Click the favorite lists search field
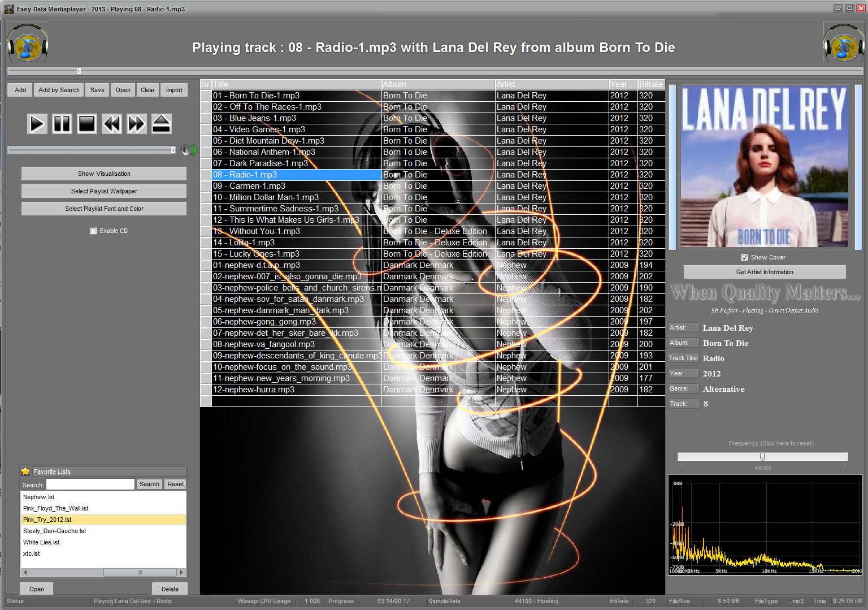Screen dimensions: 868x610 90,484
